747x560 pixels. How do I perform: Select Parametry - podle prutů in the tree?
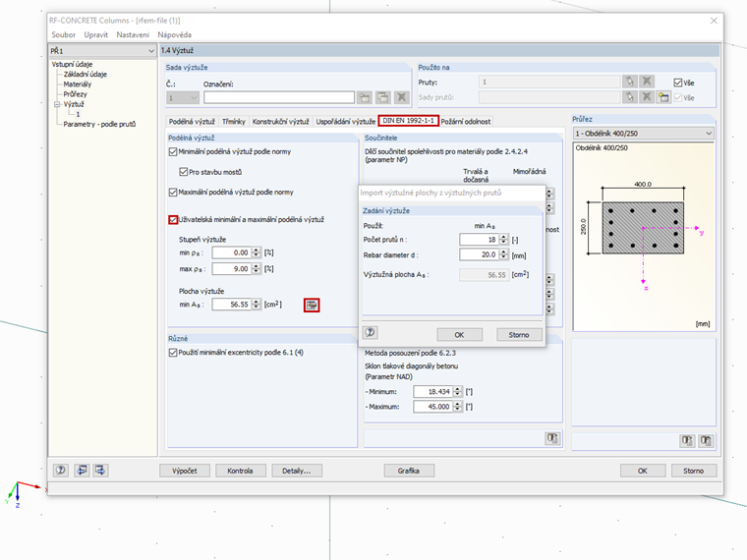click(99, 125)
